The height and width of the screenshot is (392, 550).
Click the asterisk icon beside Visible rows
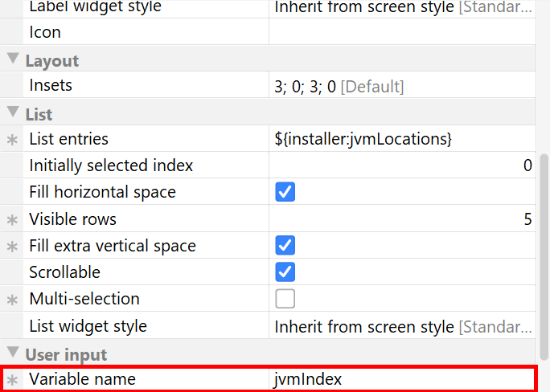tap(12, 219)
